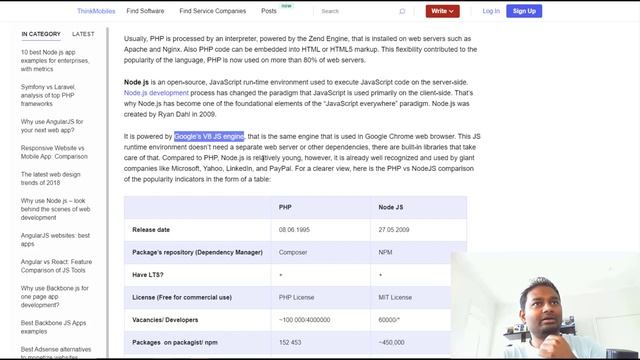This screenshot has width=640, height=360.
Task: Click the 'Package's repository (Dependency Manager)' row label
Action: pyautogui.click(x=198, y=252)
